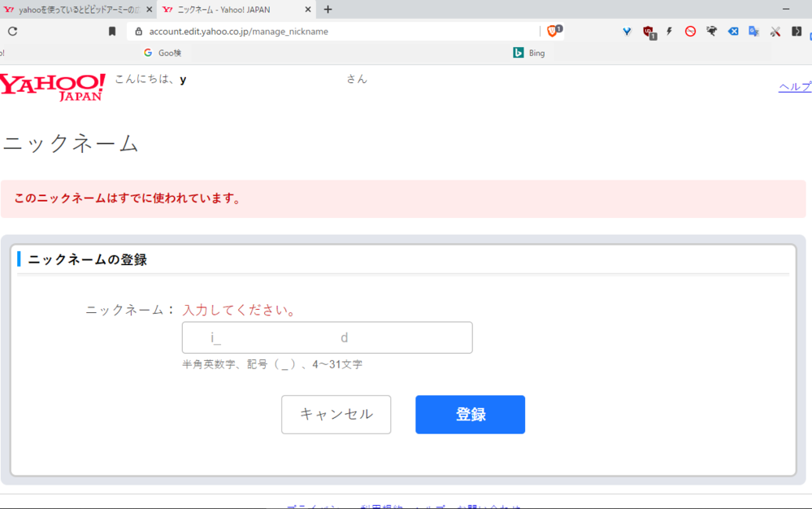This screenshot has width=812, height=509.
Task: Click the blue diamond extension icon
Action: point(627,32)
